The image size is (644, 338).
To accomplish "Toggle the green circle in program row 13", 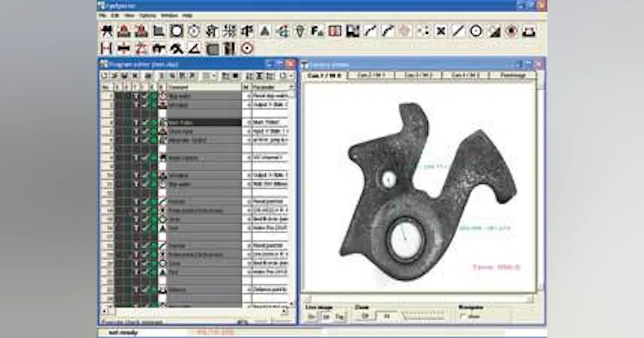I will tap(153, 202).
